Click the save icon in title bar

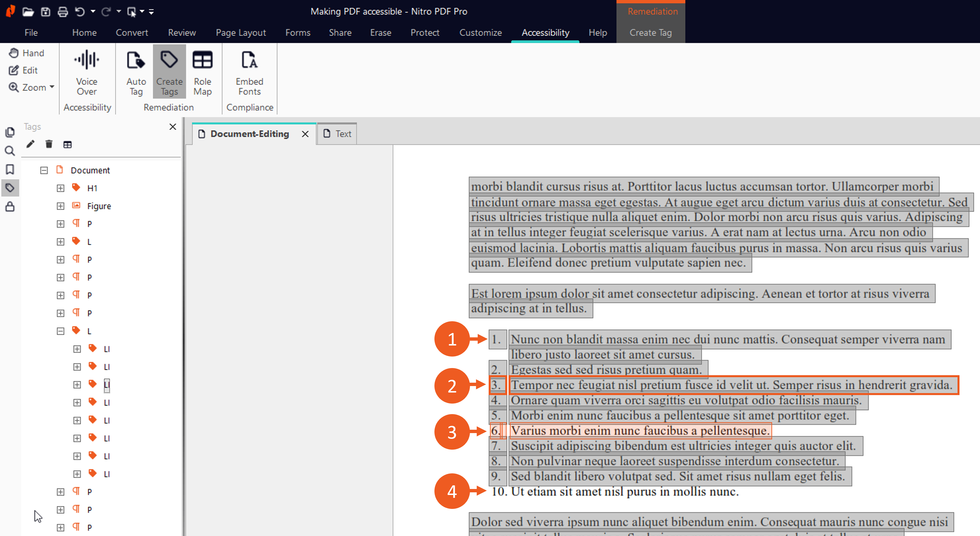coord(46,12)
